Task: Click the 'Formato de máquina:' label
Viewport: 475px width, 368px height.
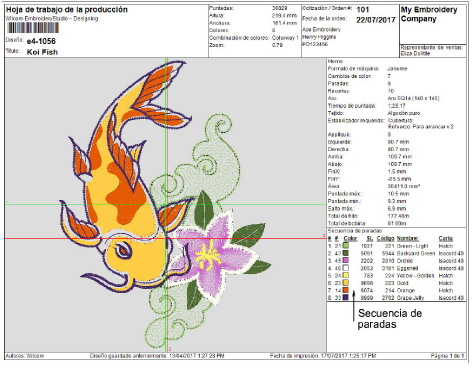Action: pos(353,69)
